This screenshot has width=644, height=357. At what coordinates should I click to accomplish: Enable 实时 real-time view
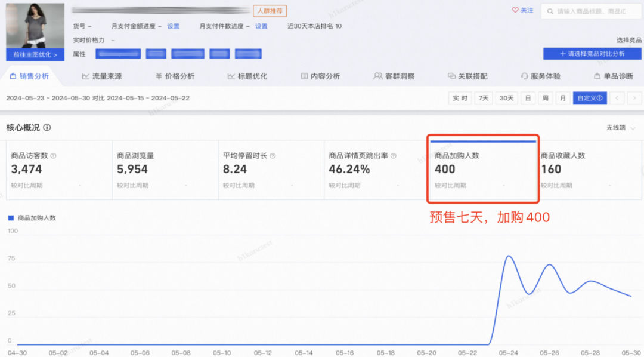click(x=460, y=97)
